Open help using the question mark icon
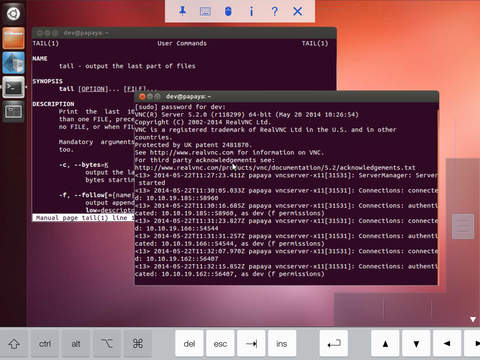480x360 pixels. point(274,12)
